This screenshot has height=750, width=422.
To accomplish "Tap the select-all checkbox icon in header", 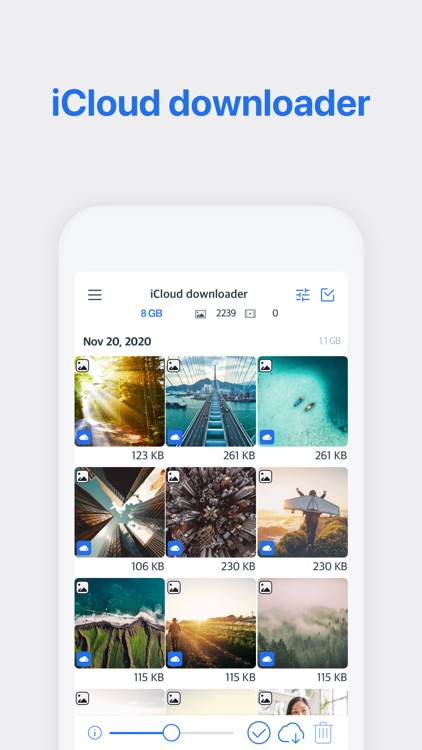I will click(327, 295).
